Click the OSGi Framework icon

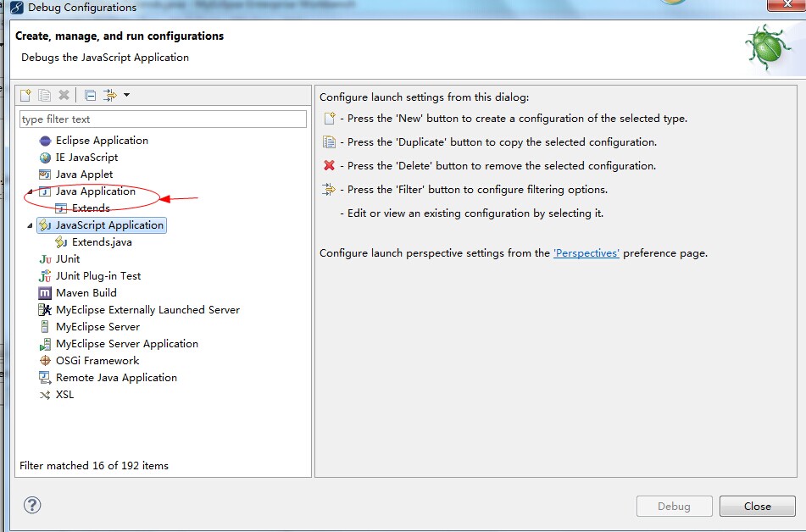point(45,361)
